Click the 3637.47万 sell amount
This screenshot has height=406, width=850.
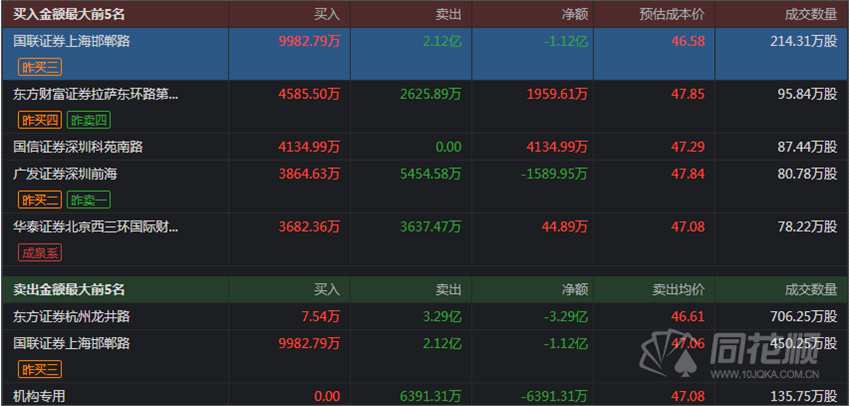tap(431, 226)
